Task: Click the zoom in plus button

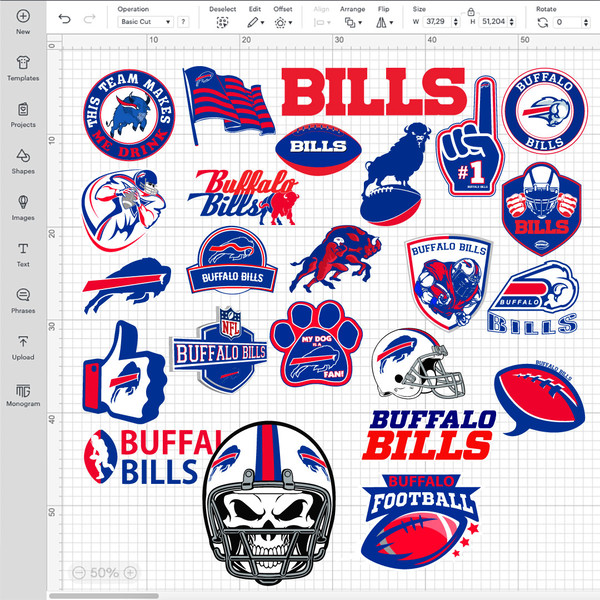Action: click(129, 573)
